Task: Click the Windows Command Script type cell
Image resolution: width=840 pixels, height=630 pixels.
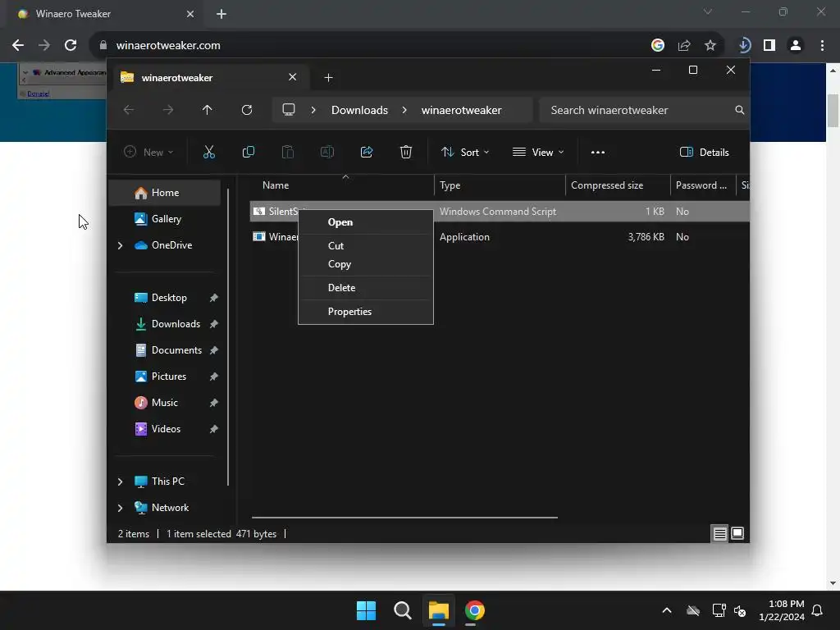Action: point(498,211)
